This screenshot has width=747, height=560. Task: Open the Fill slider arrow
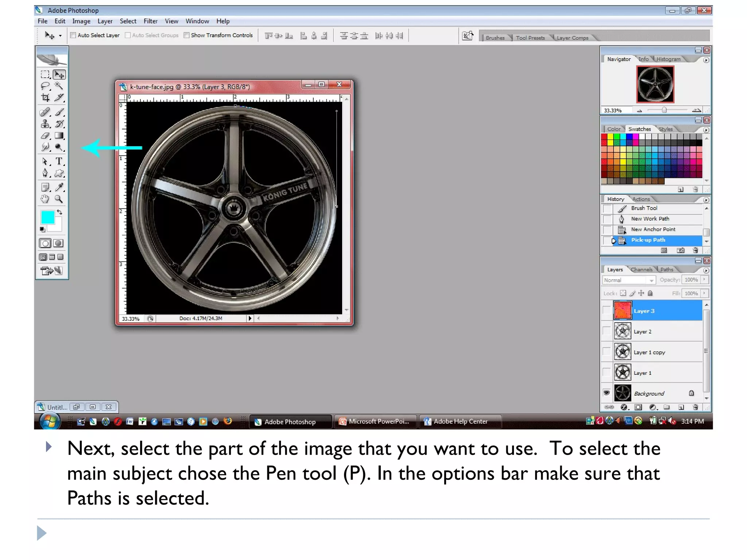(x=704, y=293)
